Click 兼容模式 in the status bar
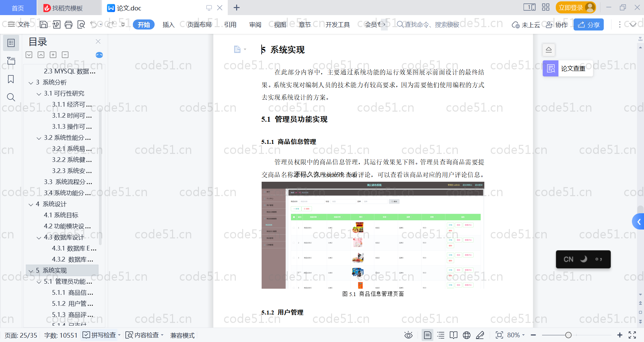This screenshot has height=342, width=644. click(182, 335)
